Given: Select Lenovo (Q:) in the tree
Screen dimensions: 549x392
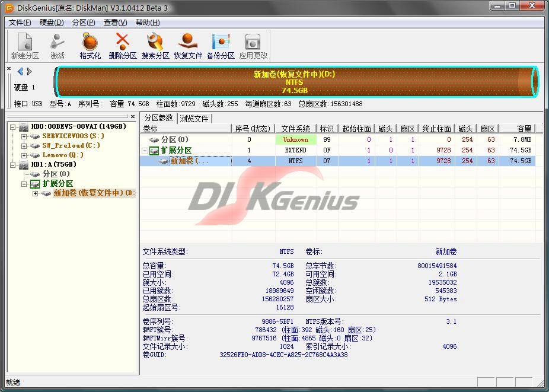Looking at the screenshot, I should click(63, 155).
